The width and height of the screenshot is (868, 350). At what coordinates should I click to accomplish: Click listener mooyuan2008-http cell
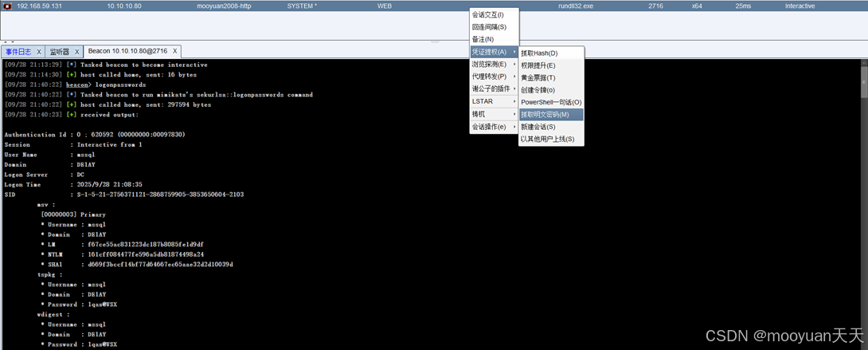coord(225,6)
